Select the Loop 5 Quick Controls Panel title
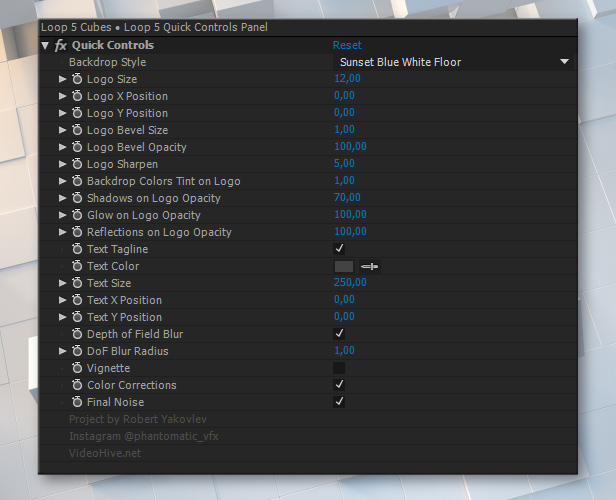This screenshot has height=500, width=616. [x=196, y=27]
